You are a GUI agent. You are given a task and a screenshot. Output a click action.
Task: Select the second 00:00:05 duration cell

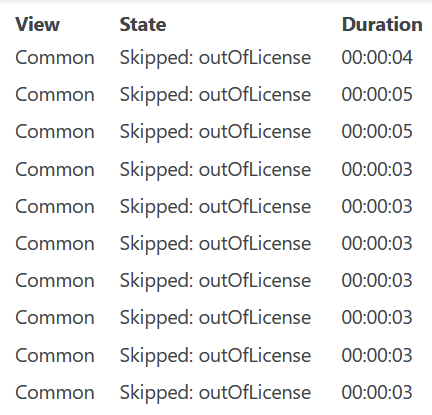tap(377, 132)
